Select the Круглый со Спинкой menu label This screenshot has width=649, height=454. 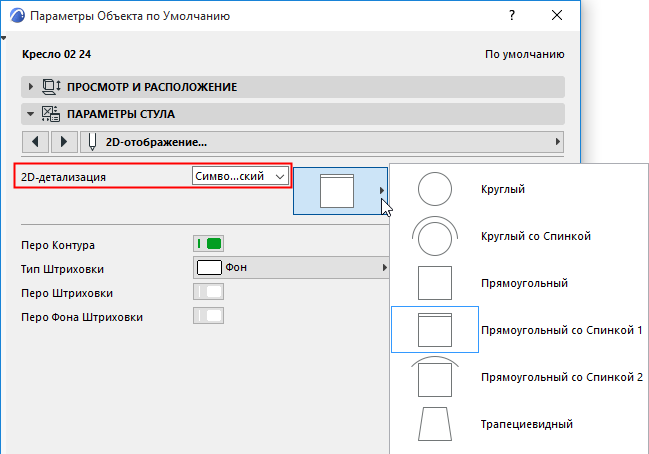[x=536, y=236]
